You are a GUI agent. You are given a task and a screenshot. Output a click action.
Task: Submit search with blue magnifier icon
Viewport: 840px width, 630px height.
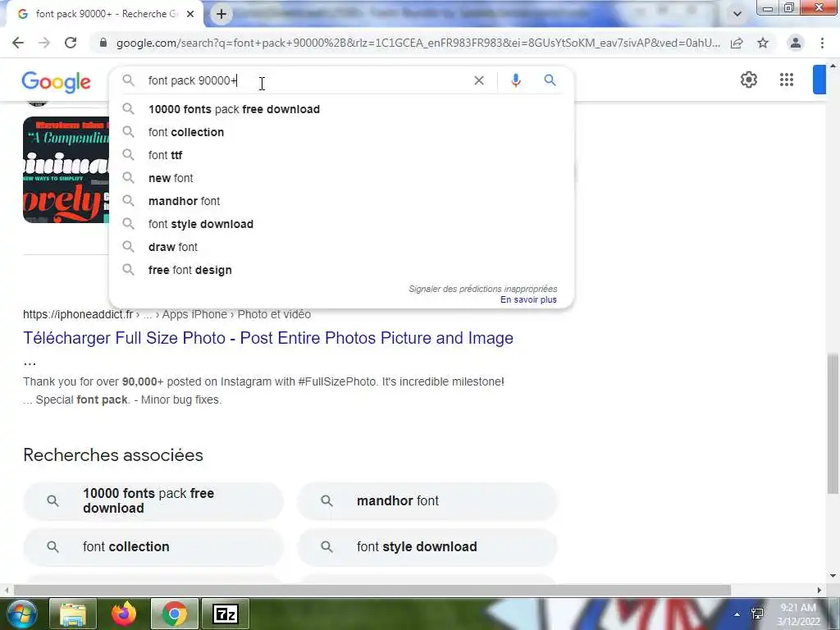point(550,80)
